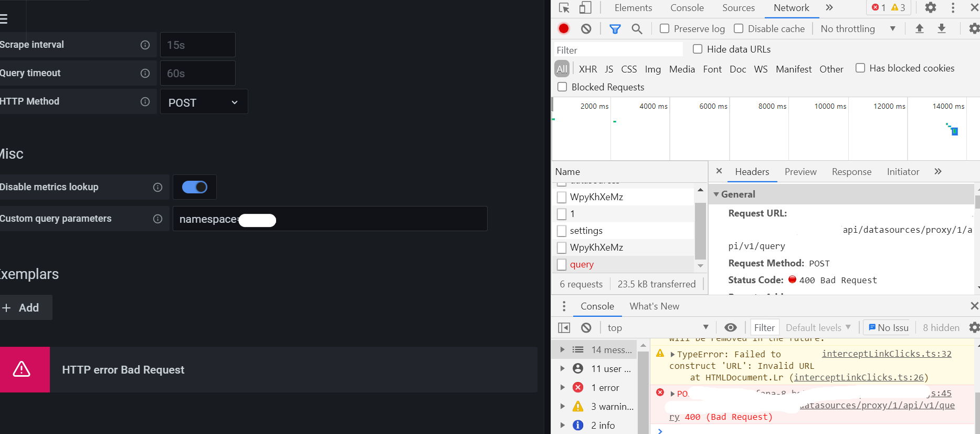Click the Custom query parameters field

point(330,219)
